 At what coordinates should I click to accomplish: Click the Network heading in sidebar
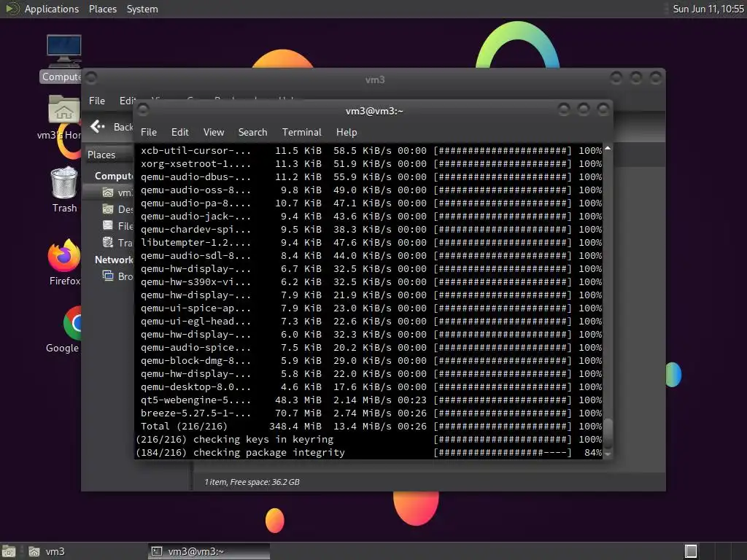[x=114, y=260]
